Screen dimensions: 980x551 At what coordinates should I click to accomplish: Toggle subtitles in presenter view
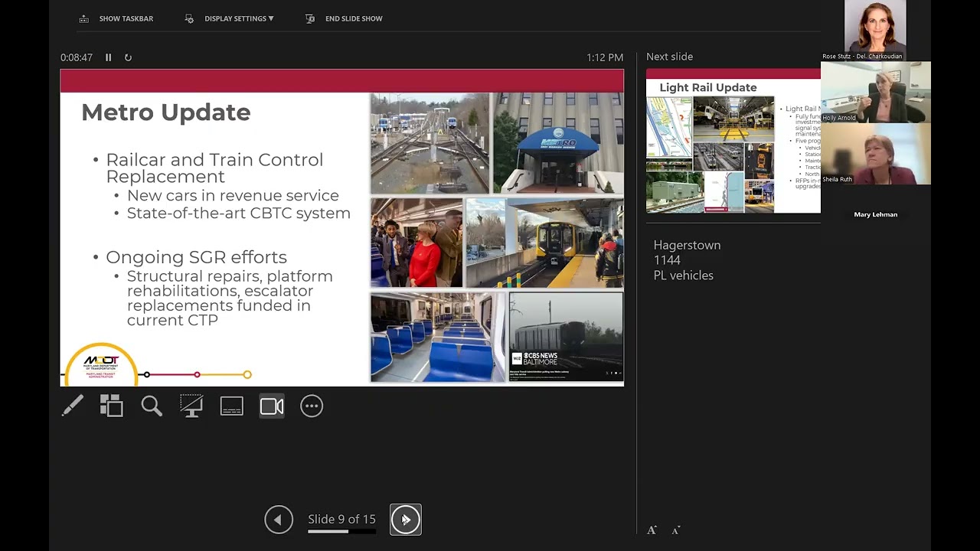(231, 406)
